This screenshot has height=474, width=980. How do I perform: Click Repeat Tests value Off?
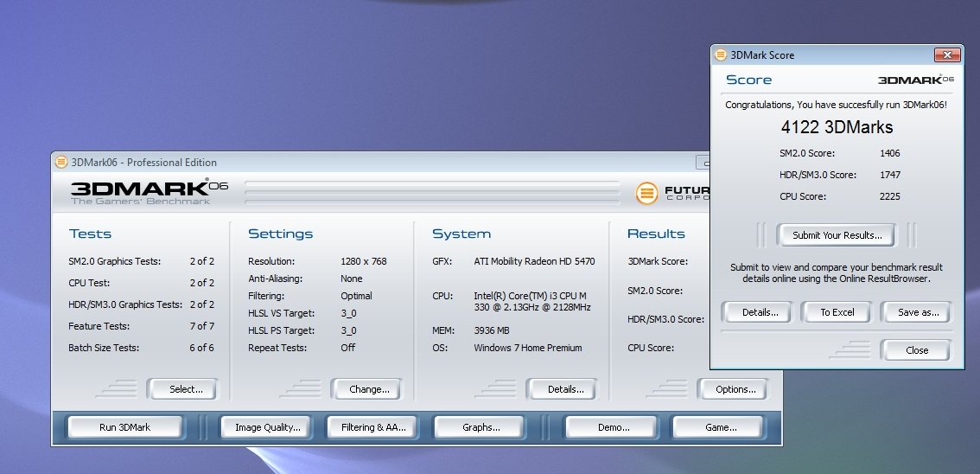tap(347, 348)
